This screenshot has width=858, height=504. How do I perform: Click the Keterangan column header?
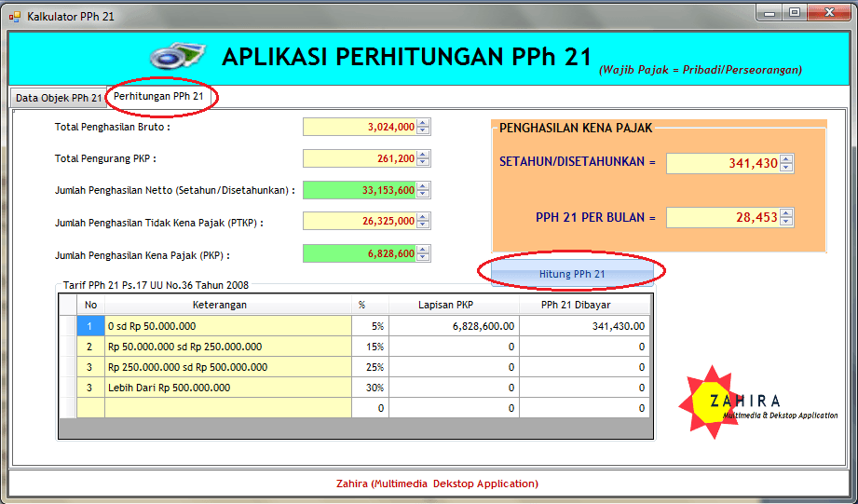(x=228, y=305)
